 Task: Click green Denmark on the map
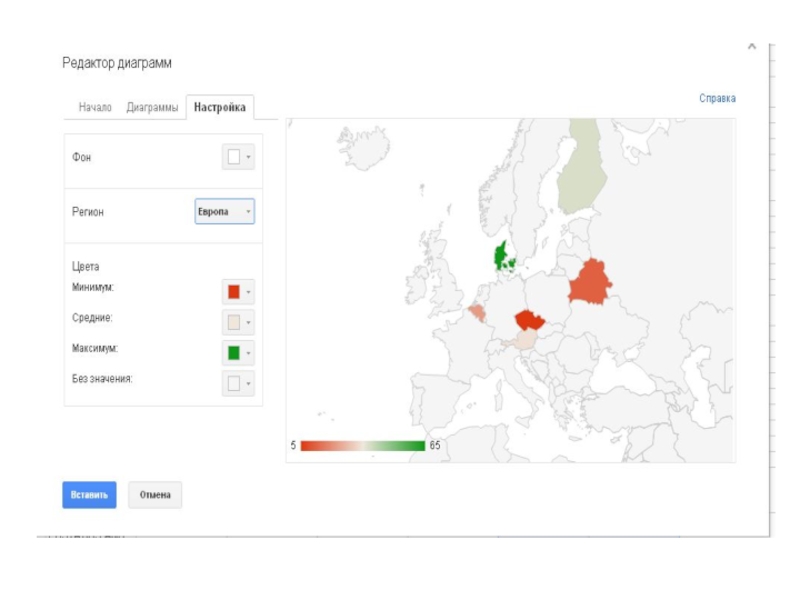tap(503, 256)
